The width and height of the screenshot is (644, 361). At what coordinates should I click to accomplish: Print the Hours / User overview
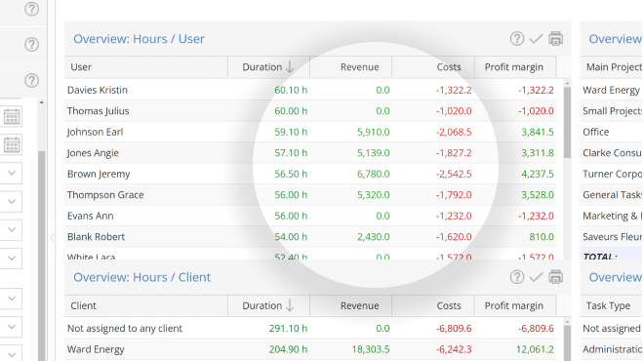pyautogui.click(x=556, y=39)
